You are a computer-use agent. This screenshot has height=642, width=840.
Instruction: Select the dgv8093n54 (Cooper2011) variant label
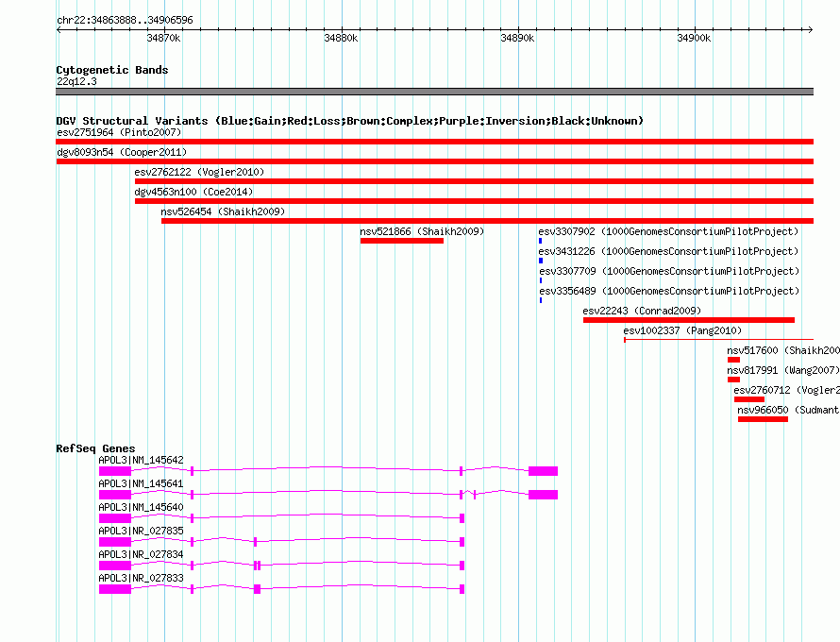[122, 152]
